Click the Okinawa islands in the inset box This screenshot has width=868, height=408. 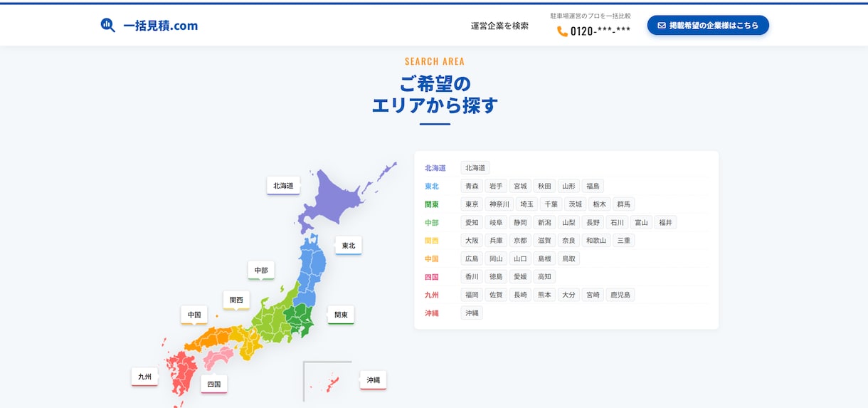pyautogui.click(x=332, y=385)
